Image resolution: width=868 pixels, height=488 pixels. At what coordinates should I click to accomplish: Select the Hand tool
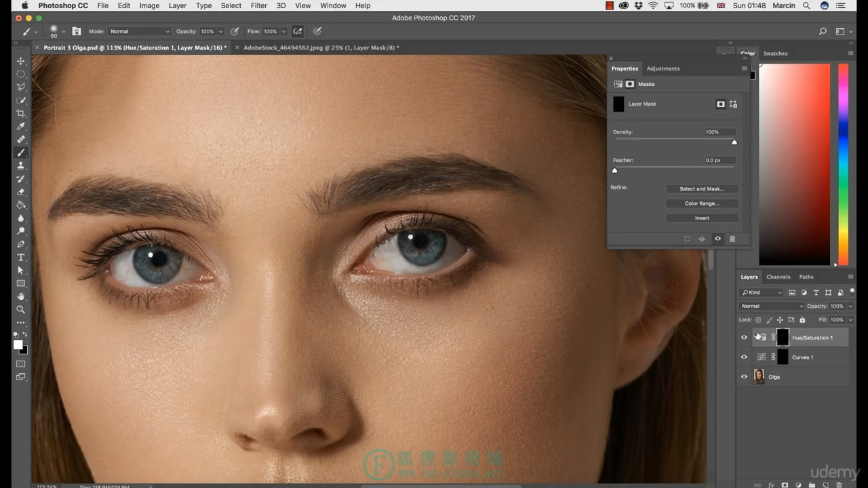(21, 297)
